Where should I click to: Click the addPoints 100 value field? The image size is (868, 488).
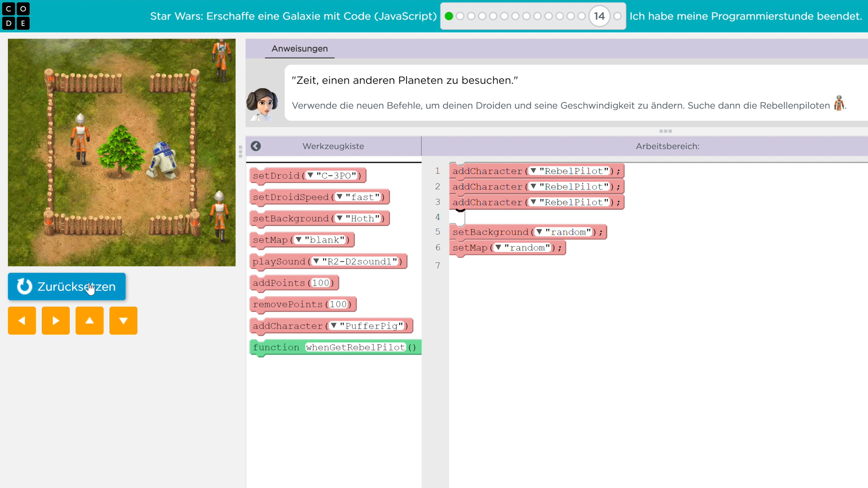321,283
